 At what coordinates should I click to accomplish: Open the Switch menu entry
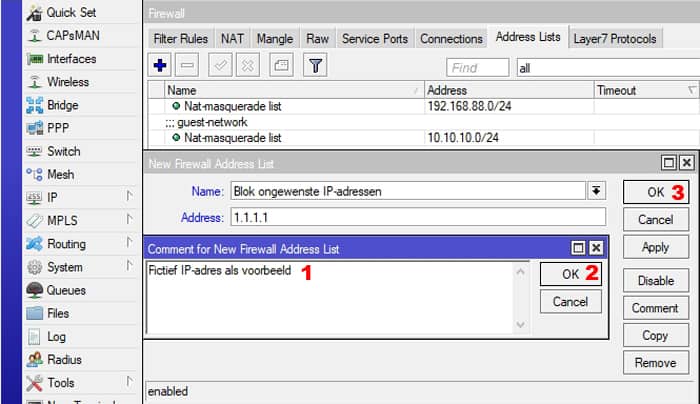53,152
